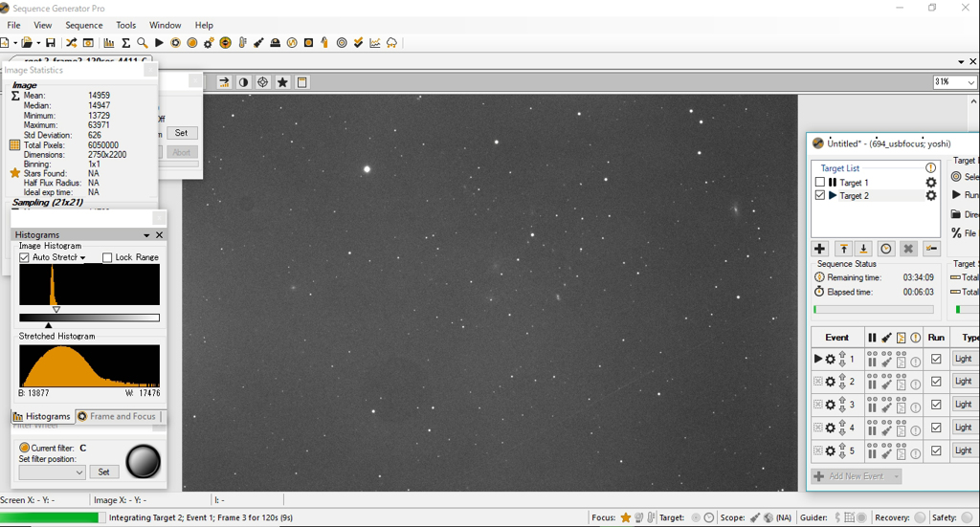Enable the Target 1 checkbox
The width and height of the screenshot is (980, 527).
pos(820,183)
